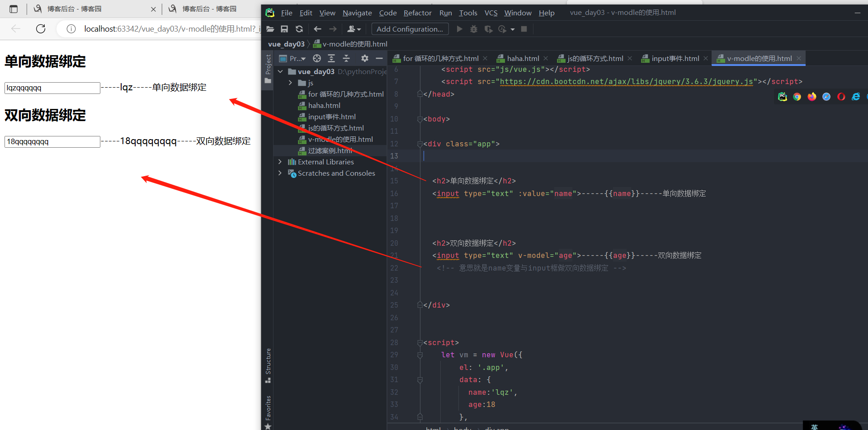Click the Reload from Disk toolbar icon
The height and width of the screenshot is (430, 868).
coord(299,29)
